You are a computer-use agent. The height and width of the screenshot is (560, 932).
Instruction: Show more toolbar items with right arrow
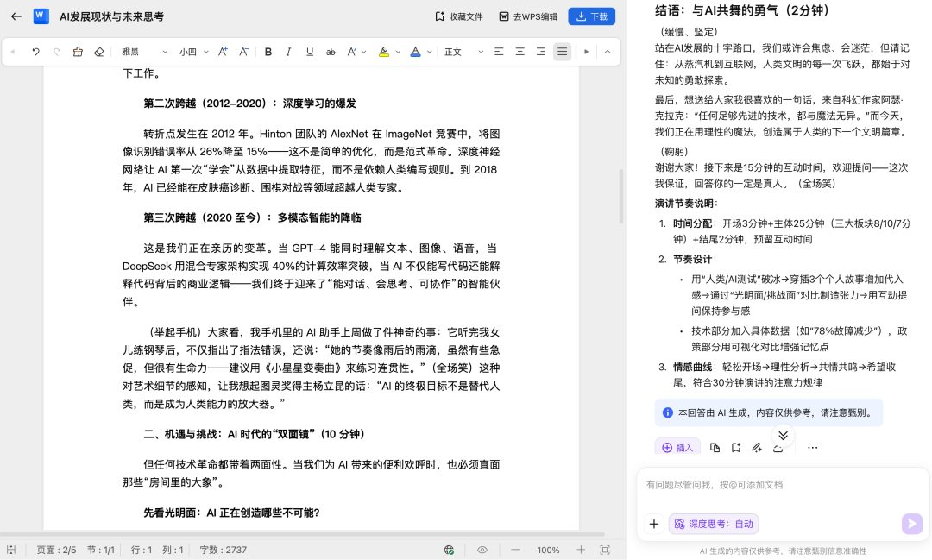click(x=586, y=52)
